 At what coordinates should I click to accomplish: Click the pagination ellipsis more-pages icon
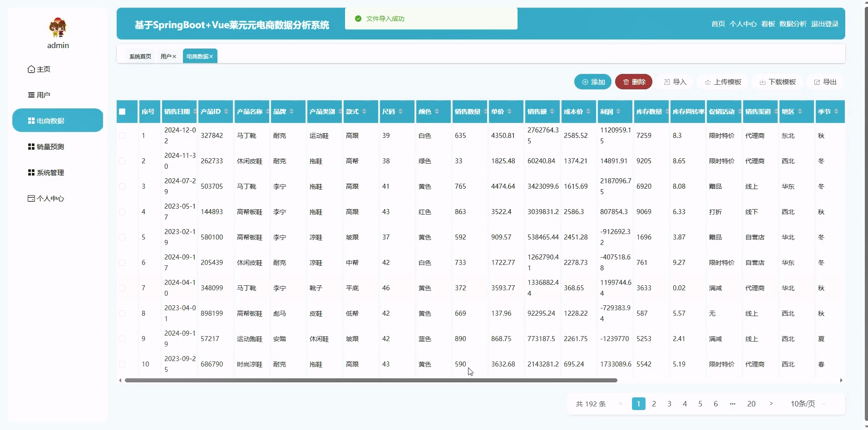tap(732, 404)
